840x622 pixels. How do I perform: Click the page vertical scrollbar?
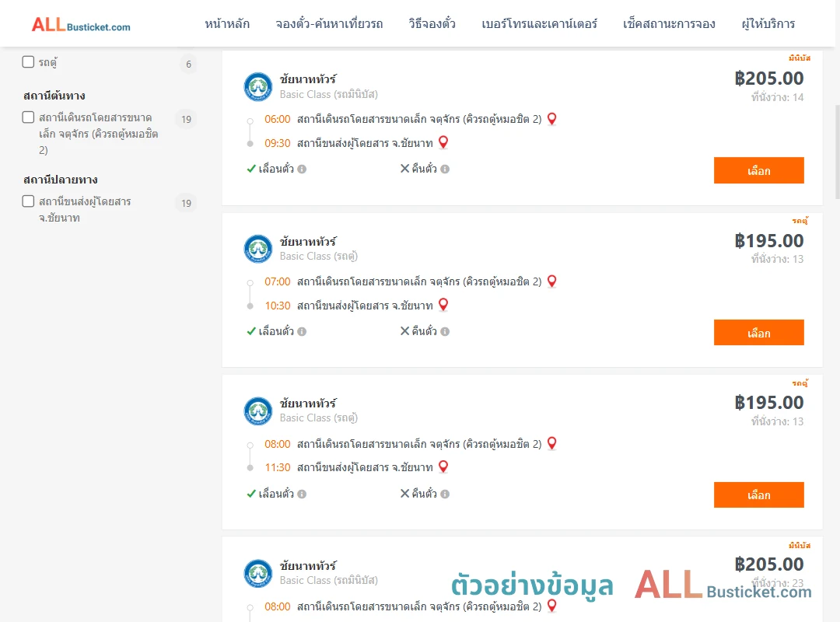click(837, 152)
